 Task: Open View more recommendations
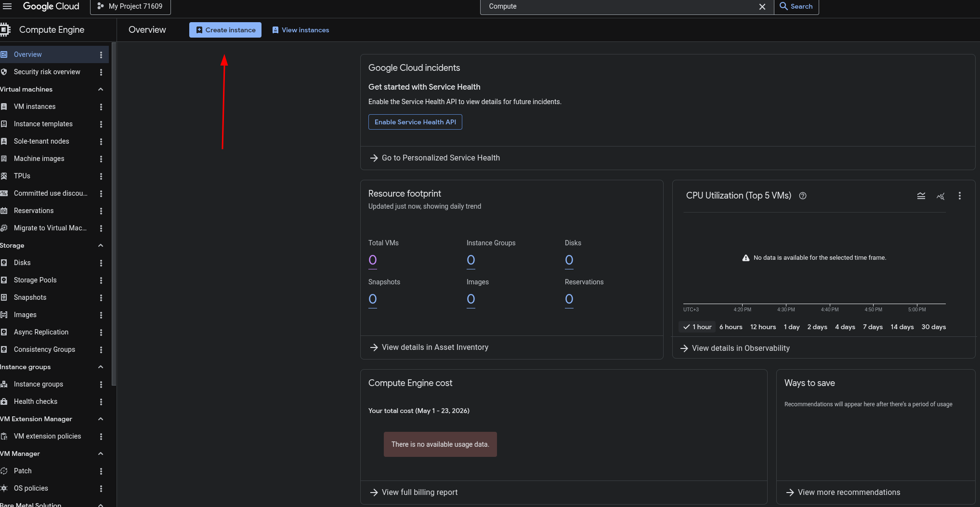[x=843, y=493]
